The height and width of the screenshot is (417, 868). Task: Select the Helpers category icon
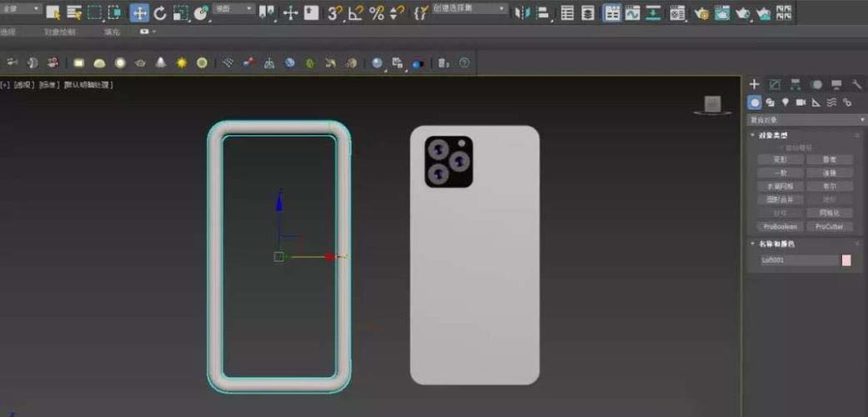pyautogui.click(x=816, y=103)
